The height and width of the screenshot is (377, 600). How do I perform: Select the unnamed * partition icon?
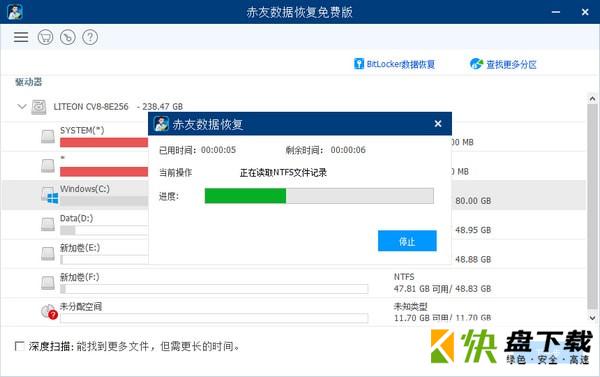[48, 165]
